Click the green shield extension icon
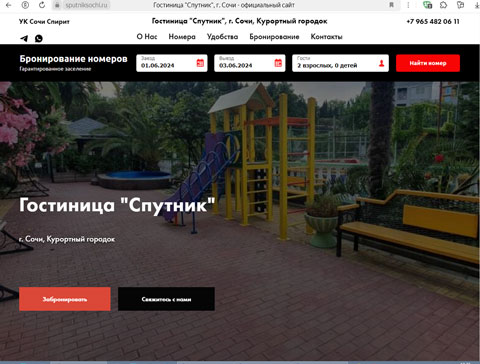Image resolution: width=480 pixels, height=364 pixels. click(427, 5)
